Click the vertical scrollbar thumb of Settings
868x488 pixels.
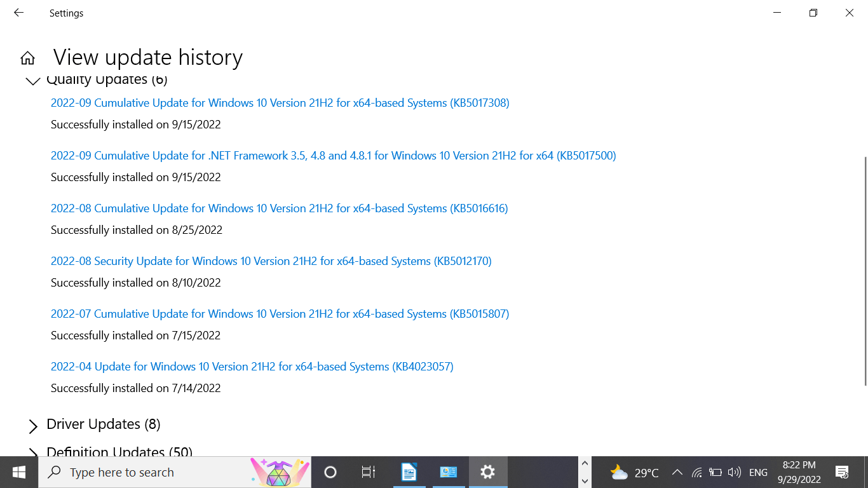865,271
